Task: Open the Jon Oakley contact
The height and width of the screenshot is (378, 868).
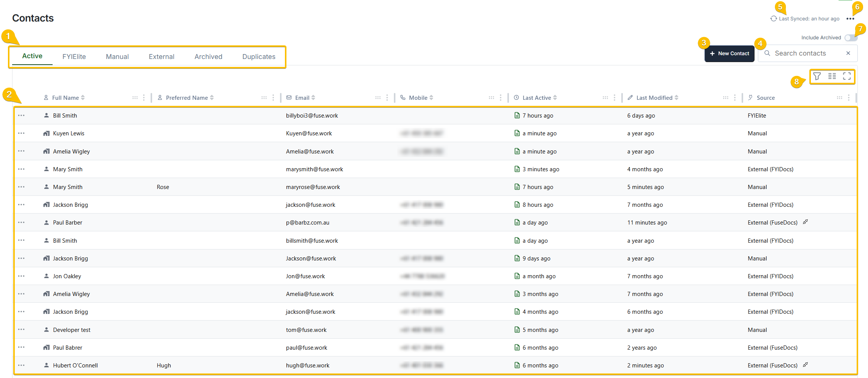Action: [67, 276]
